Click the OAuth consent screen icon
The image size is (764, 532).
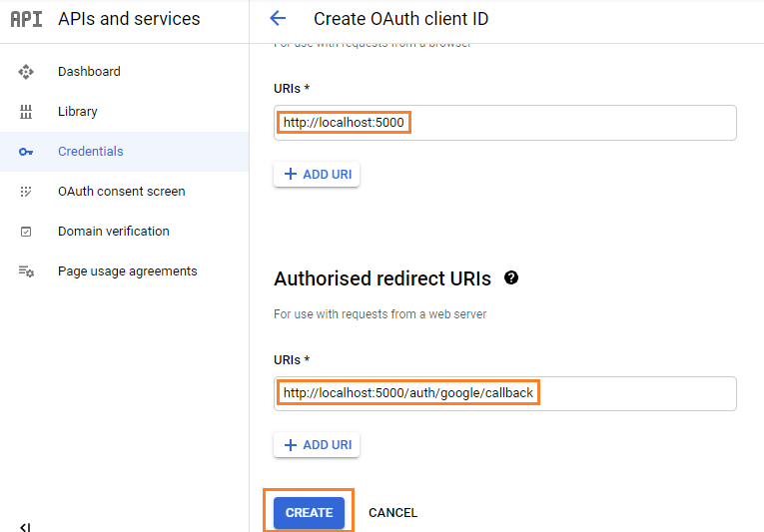(26, 192)
